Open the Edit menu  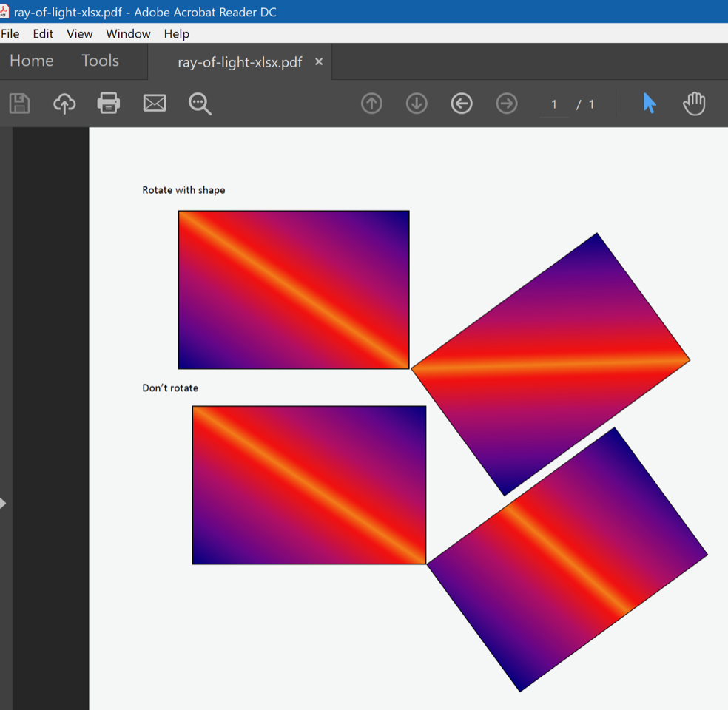[43, 34]
